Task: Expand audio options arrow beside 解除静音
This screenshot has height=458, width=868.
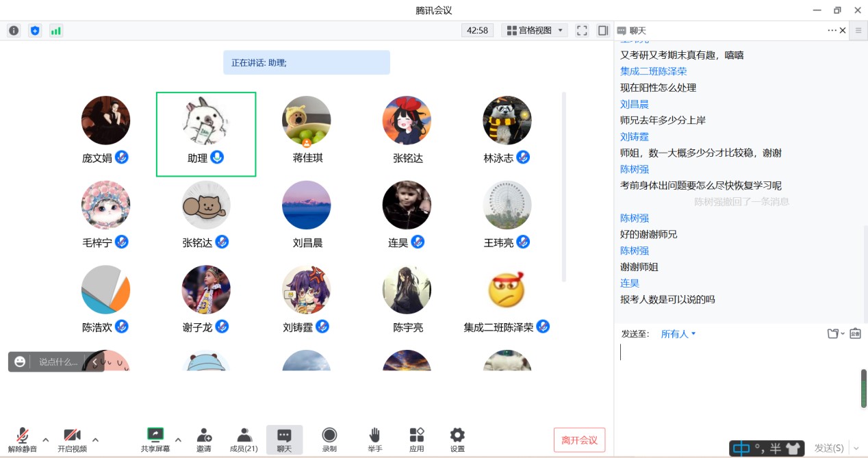Action: coord(46,440)
